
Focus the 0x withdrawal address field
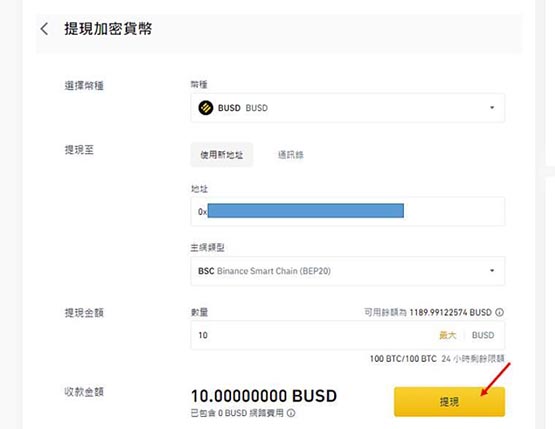[348, 211]
